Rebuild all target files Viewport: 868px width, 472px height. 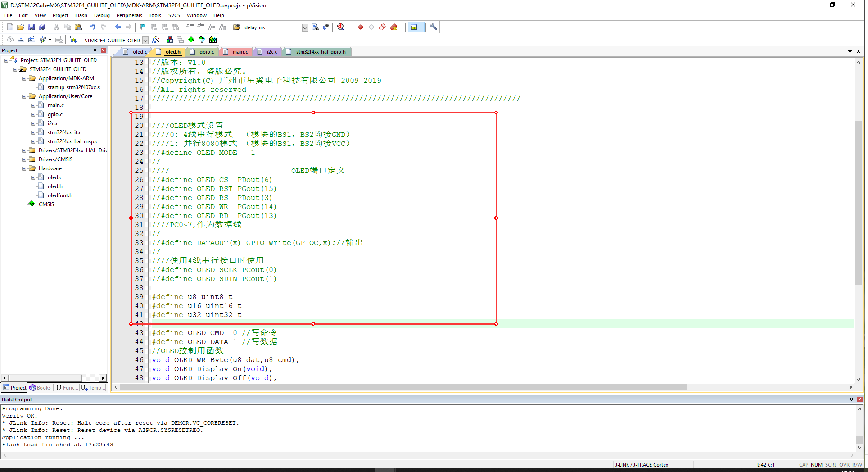coord(32,40)
